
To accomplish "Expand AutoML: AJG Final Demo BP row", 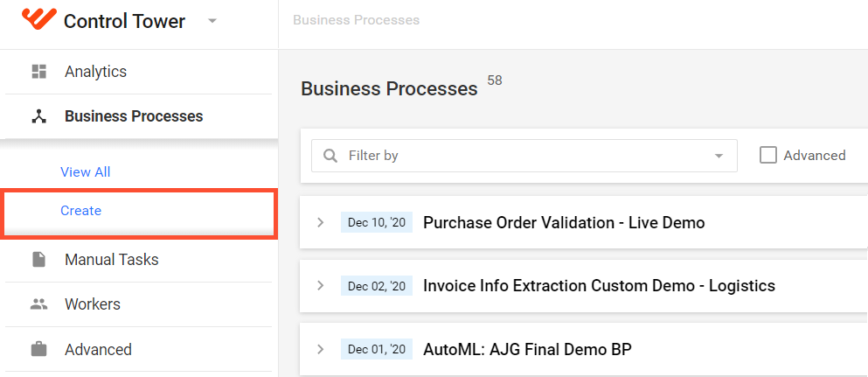I will click(320, 349).
